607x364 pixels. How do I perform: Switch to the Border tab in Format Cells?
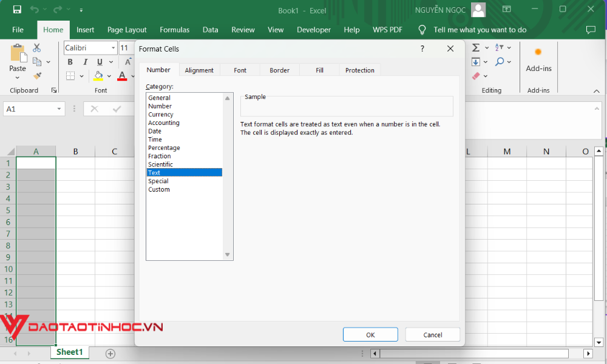(x=279, y=70)
